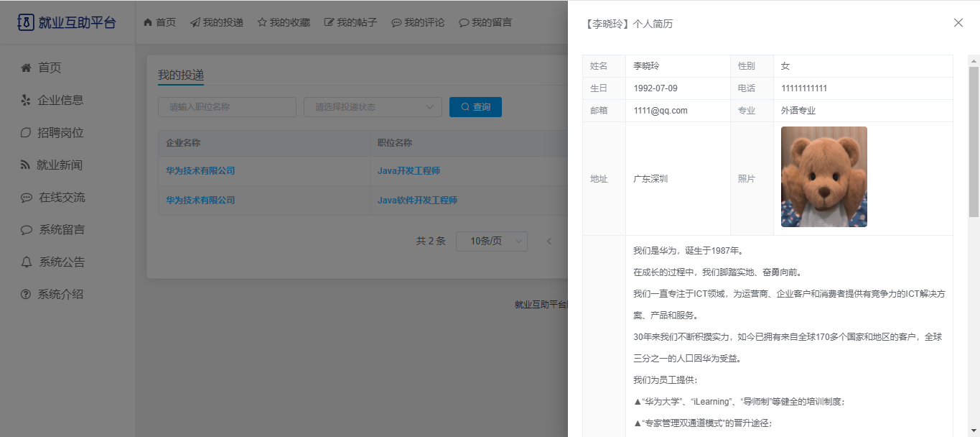The height and width of the screenshot is (437, 980).
Task: Open 在线交流 in the sidebar
Action: (x=61, y=197)
